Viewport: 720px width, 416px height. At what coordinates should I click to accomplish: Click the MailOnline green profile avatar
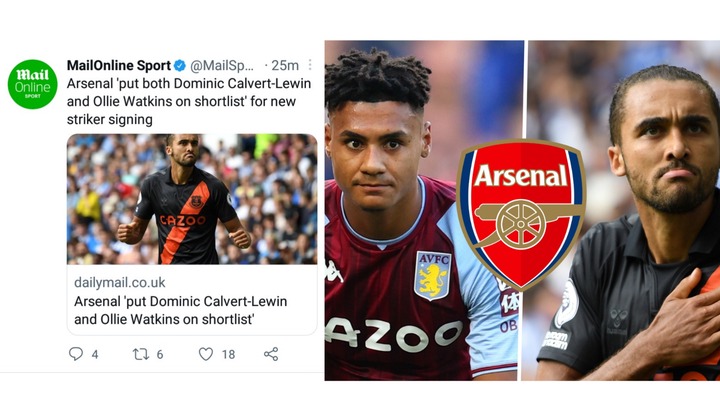tap(33, 84)
